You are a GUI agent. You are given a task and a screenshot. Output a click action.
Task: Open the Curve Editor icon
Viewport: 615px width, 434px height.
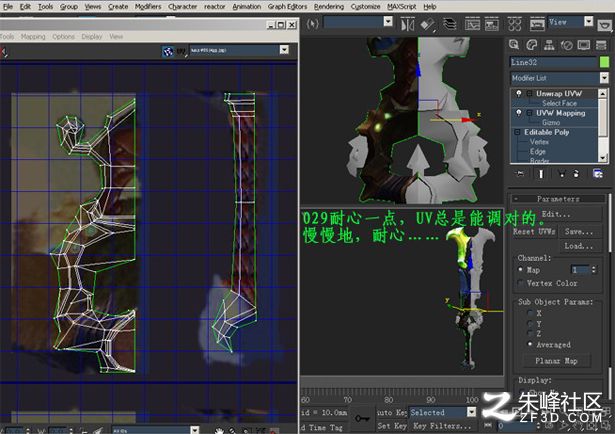(472, 24)
